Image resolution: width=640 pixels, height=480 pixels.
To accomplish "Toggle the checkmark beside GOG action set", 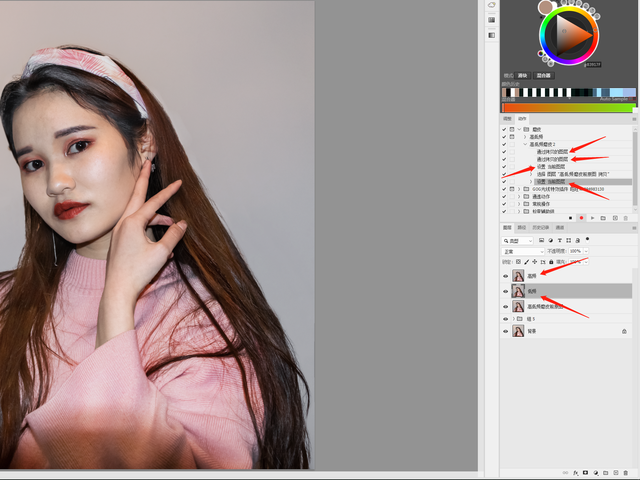I will point(503,187).
